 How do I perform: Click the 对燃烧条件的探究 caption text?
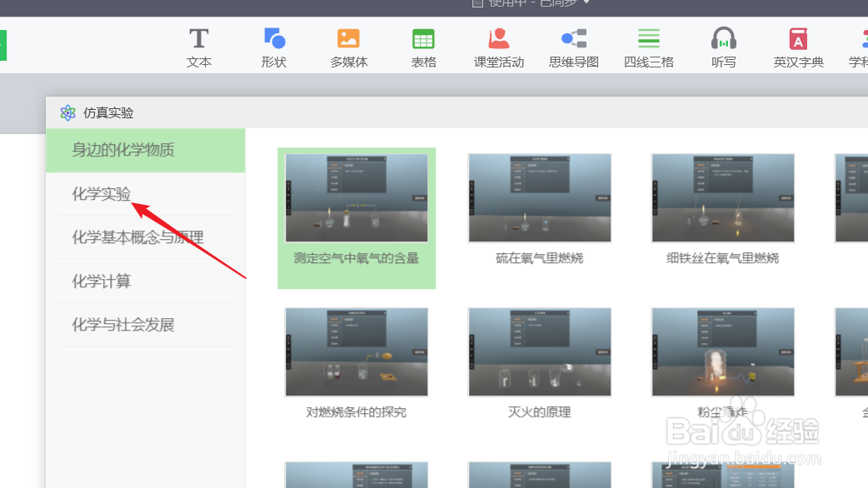pos(357,412)
